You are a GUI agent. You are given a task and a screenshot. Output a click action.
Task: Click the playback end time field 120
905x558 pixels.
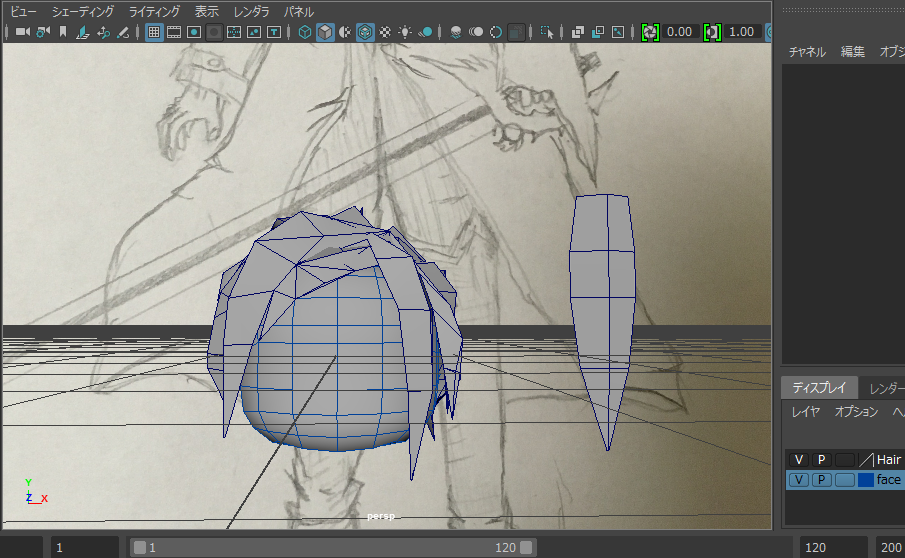coord(833,547)
